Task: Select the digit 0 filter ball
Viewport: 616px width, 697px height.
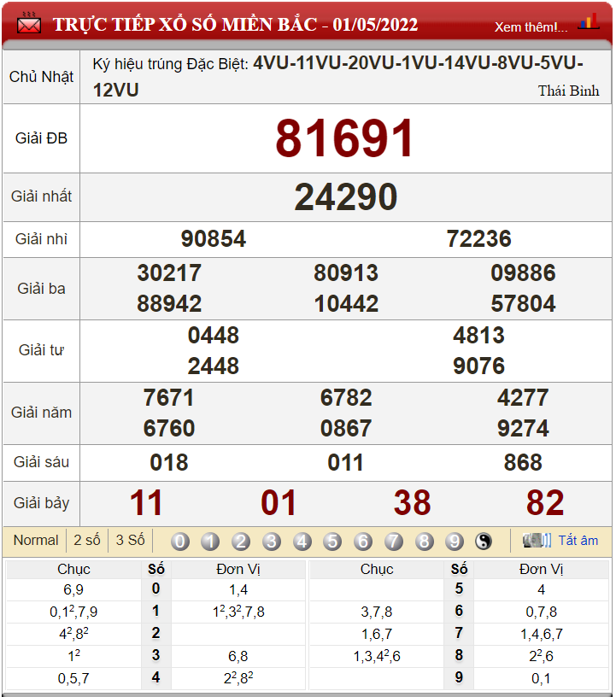Action: [180, 541]
